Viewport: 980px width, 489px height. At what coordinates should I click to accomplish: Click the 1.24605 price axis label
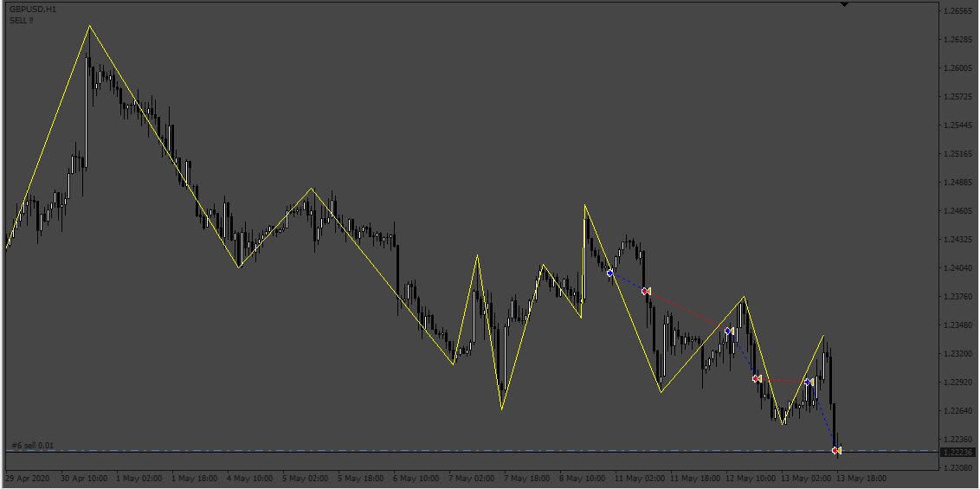957,211
